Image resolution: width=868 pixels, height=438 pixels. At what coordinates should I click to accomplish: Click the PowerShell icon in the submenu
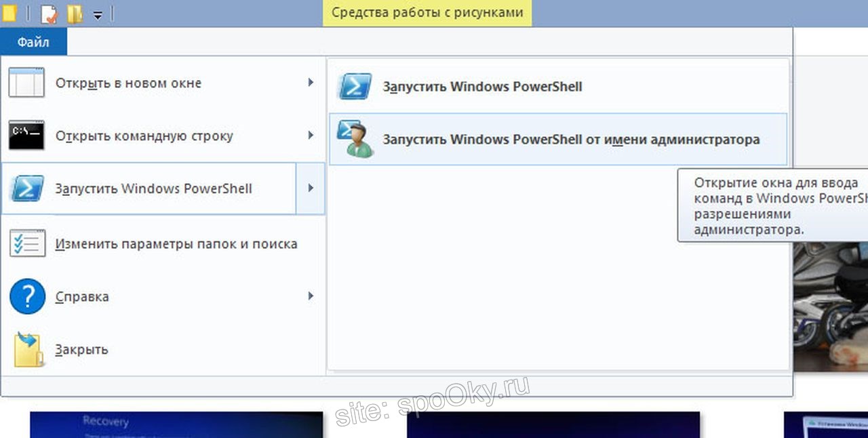[355, 86]
